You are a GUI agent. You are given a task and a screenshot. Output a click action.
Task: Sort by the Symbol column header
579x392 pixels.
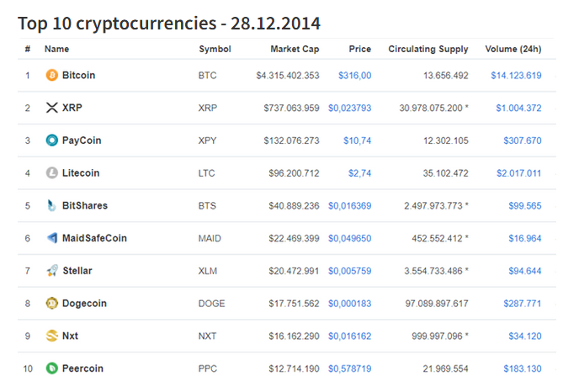[215, 49]
